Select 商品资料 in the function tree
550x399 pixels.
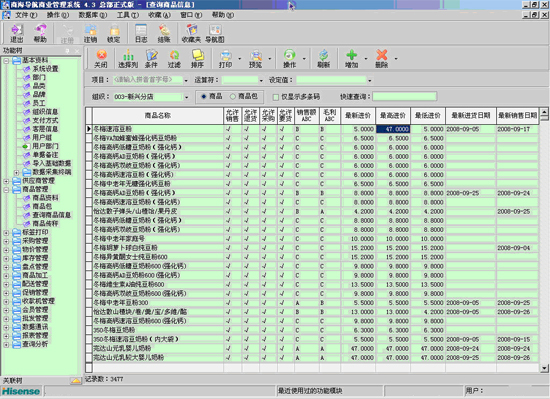pyautogui.click(x=45, y=198)
